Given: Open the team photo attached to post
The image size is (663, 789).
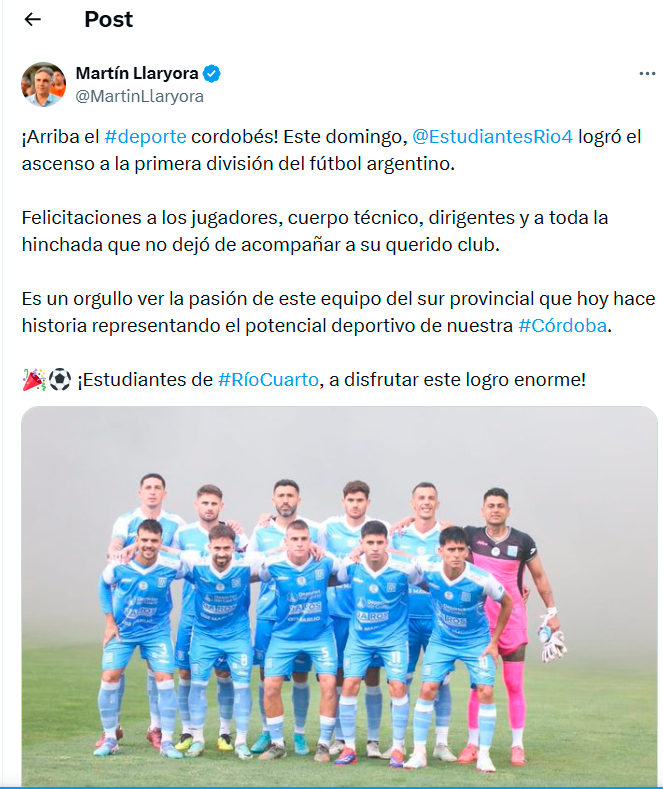Looking at the screenshot, I should [339, 596].
